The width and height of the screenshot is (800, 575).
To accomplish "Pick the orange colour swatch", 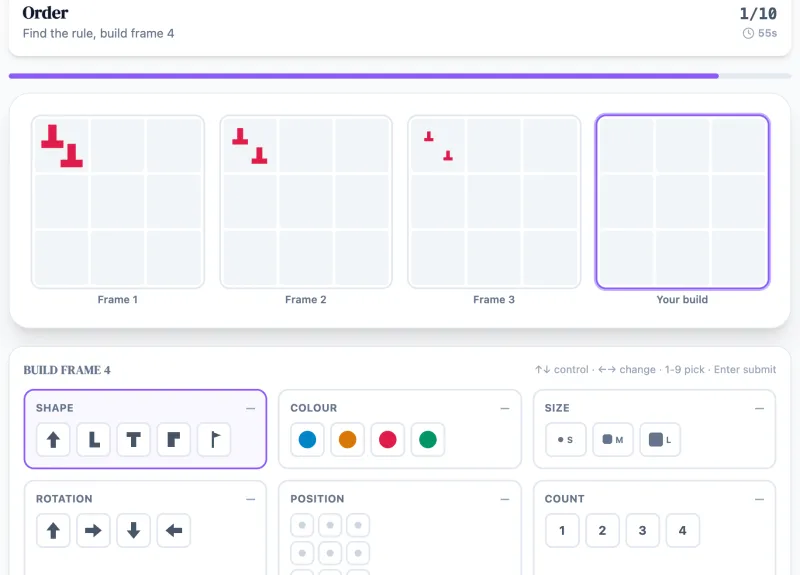I will click(x=347, y=439).
